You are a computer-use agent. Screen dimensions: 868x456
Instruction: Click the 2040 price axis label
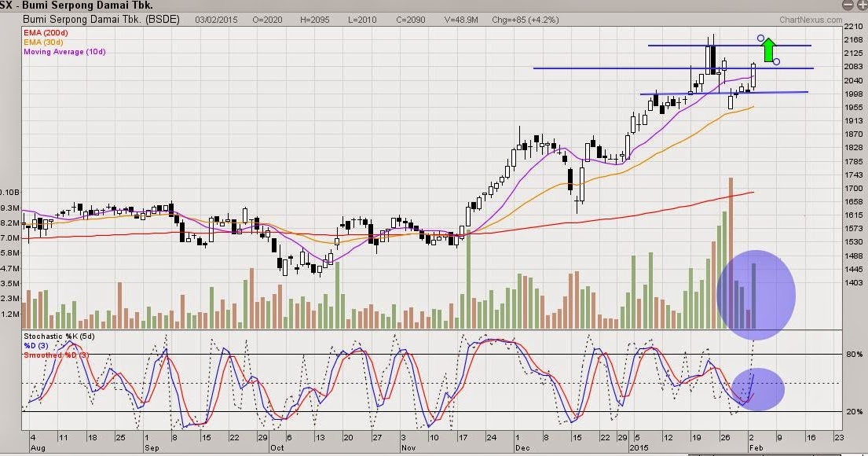854,80
